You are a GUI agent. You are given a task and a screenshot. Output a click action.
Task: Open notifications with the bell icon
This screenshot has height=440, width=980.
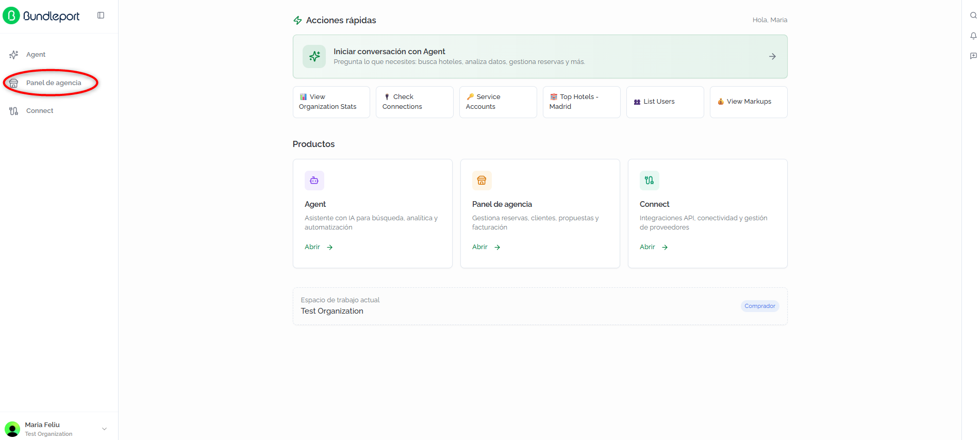tap(973, 36)
